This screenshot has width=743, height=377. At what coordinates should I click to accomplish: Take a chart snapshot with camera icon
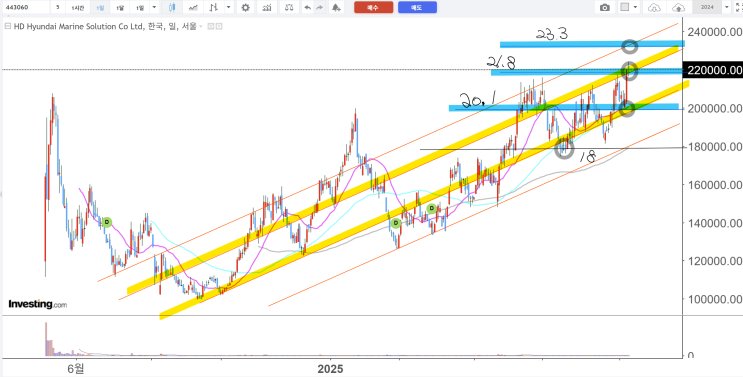click(x=605, y=7)
